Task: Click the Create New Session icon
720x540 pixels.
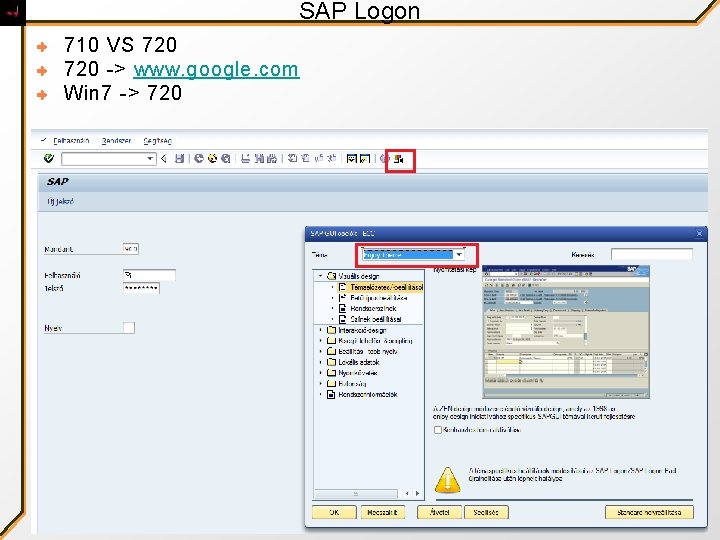Action: pos(352,159)
